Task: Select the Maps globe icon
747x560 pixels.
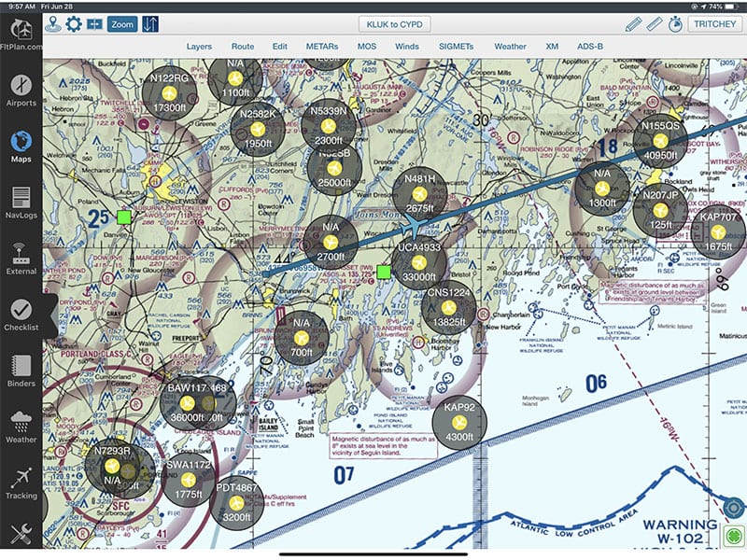Action: coord(21,147)
